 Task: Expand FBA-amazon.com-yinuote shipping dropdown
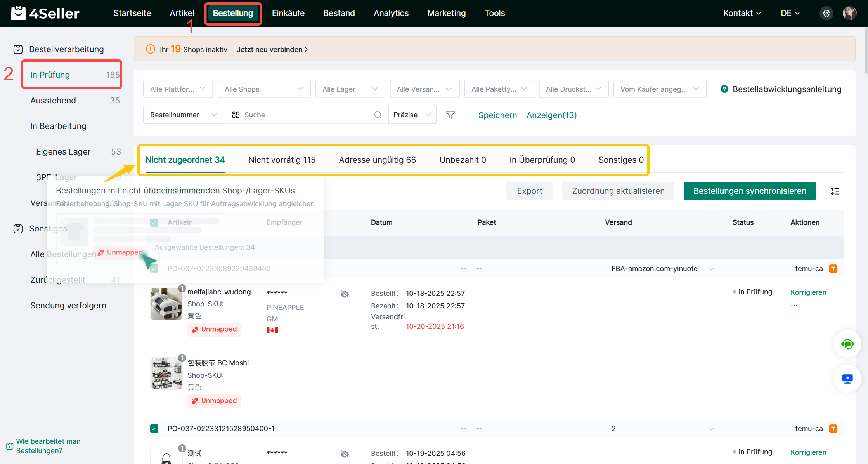coord(711,269)
